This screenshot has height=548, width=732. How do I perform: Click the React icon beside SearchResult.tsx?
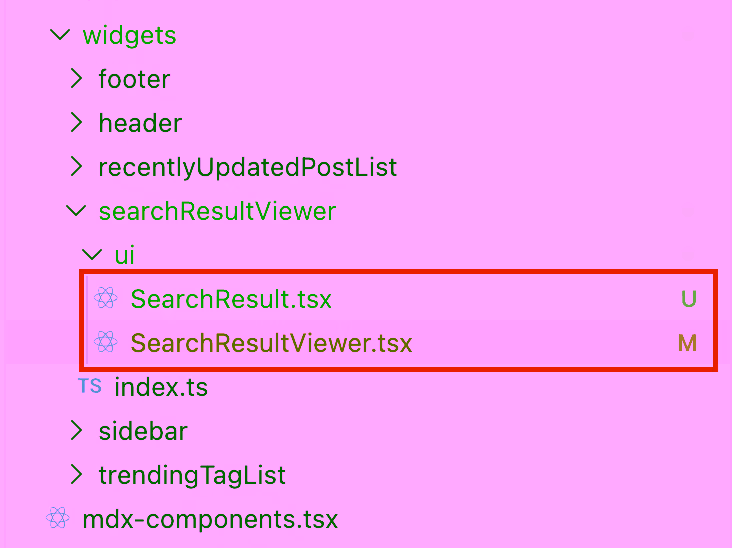(105, 299)
